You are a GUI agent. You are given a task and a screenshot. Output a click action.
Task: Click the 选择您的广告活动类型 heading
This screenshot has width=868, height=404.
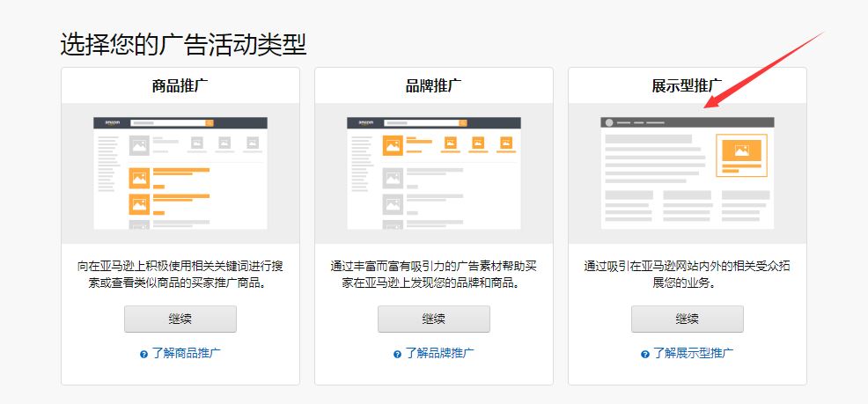pos(183,44)
